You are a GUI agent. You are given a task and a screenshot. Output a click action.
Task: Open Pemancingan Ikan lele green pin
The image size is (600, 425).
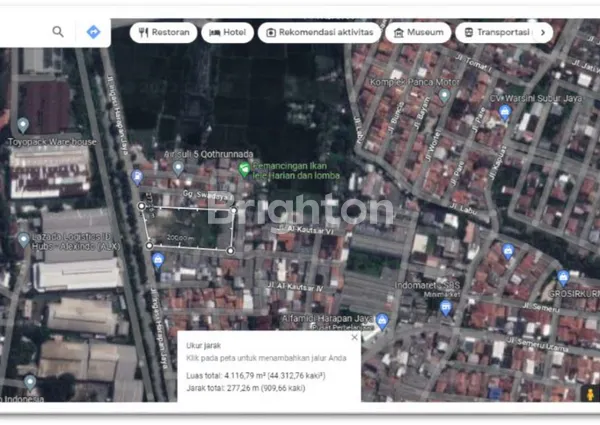pos(244,169)
